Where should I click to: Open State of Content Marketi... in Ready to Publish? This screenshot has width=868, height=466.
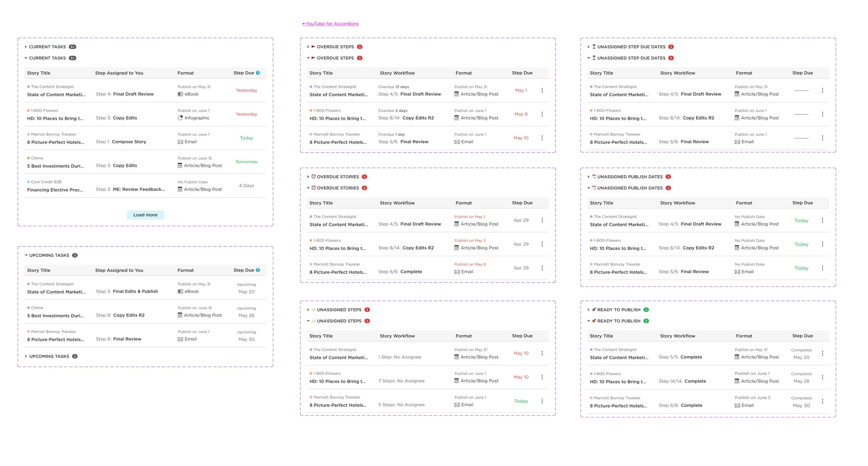[x=619, y=358]
